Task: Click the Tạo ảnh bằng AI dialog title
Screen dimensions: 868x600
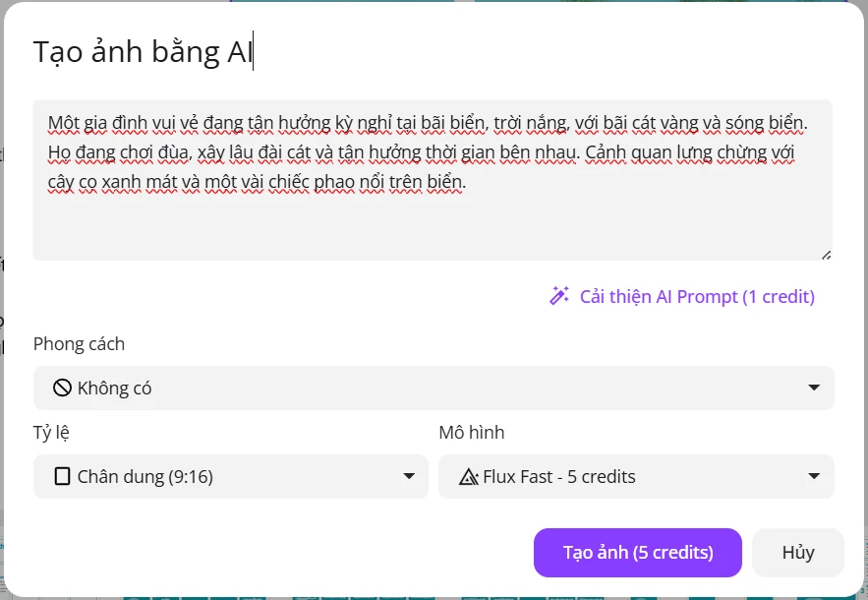Action: coord(143,52)
